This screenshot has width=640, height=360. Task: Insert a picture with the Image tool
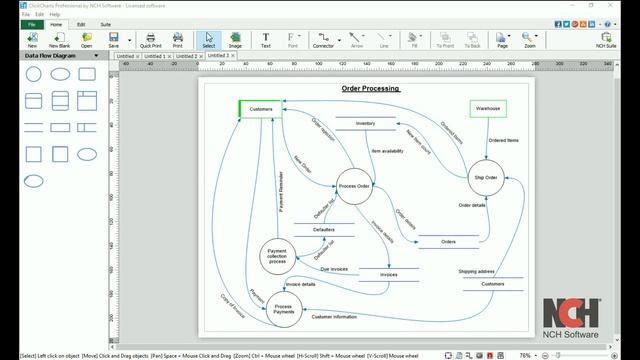click(x=235, y=40)
